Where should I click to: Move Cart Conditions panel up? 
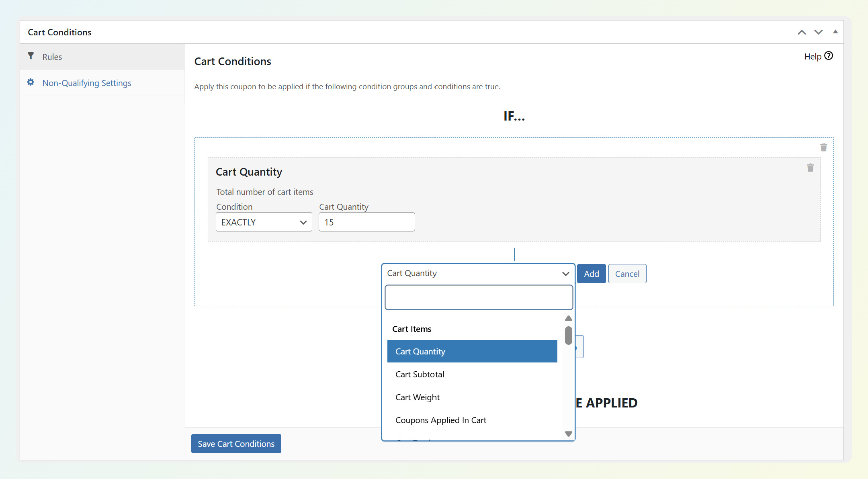coord(802,32)
